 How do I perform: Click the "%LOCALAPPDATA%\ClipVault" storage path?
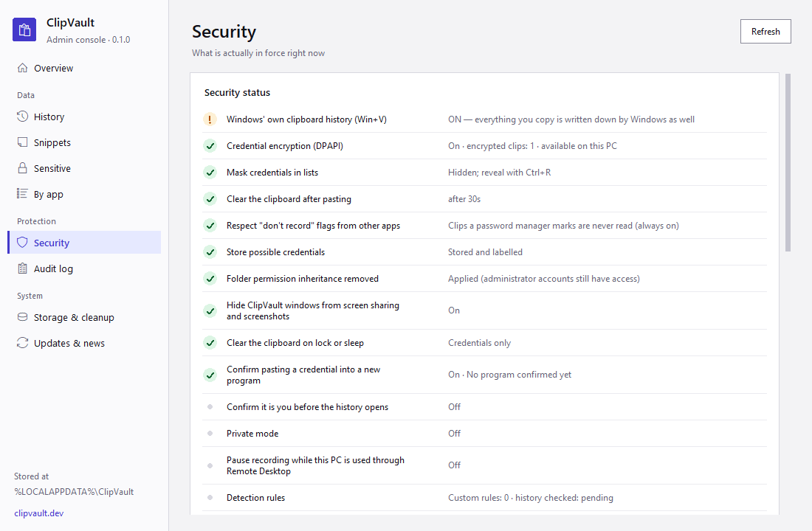click(x=74, y=492)
